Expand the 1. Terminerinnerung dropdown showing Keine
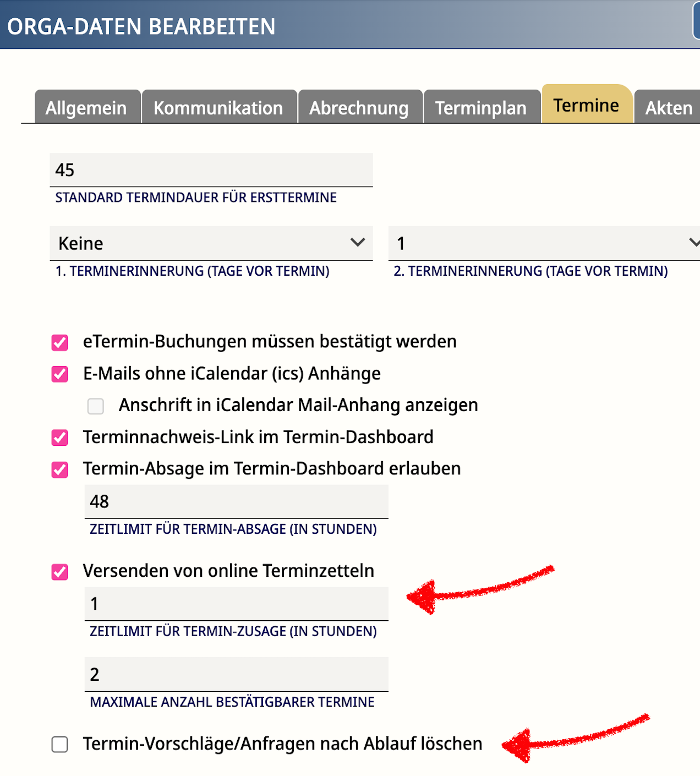This screenshot has height=776, width=700. click(211, 243)
